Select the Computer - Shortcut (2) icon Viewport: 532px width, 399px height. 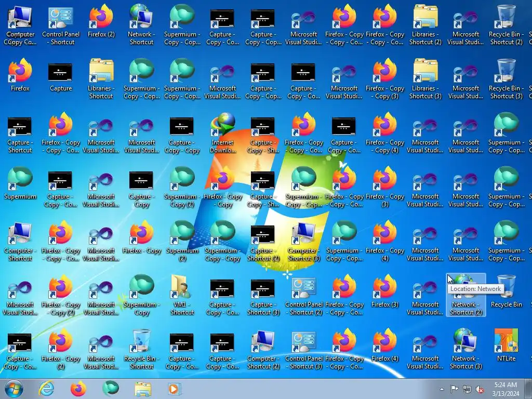pos(263,349)
